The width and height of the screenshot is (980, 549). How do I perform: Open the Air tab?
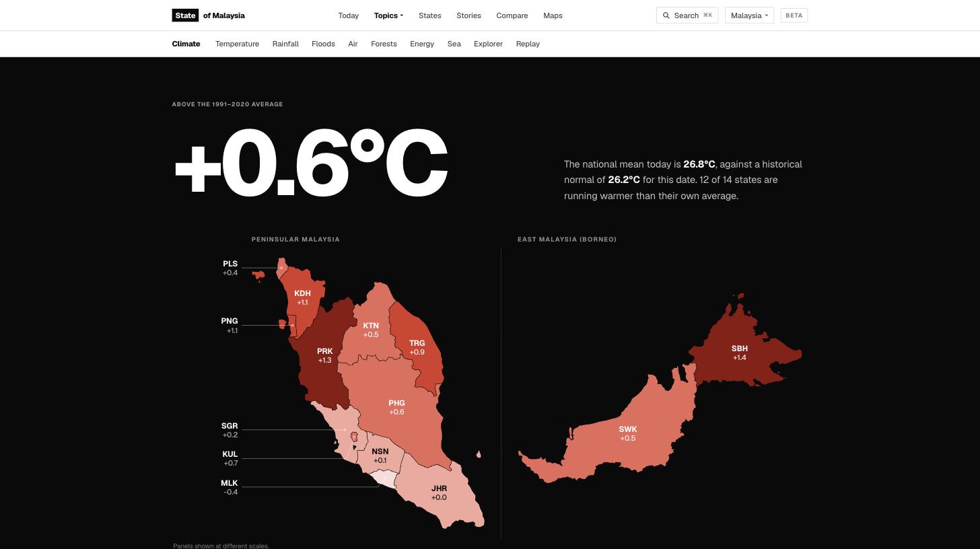tap(353, 44)
